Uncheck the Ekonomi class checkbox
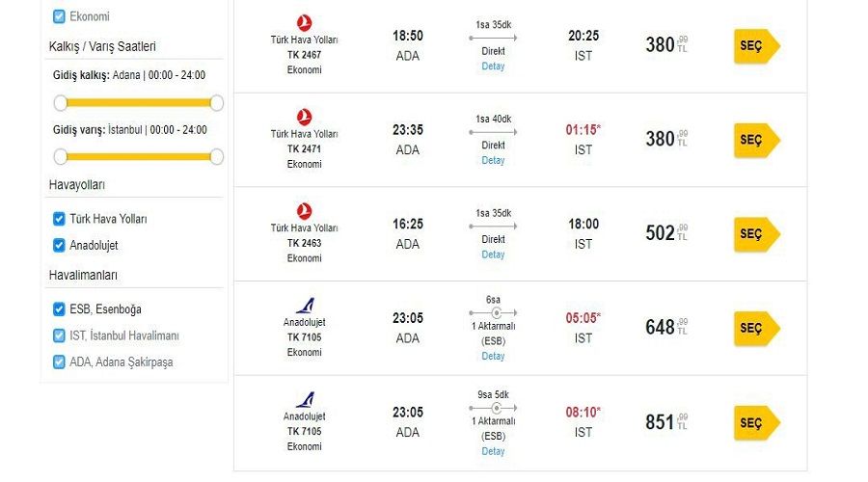868x482 pixels. click(x=59, y=16)
